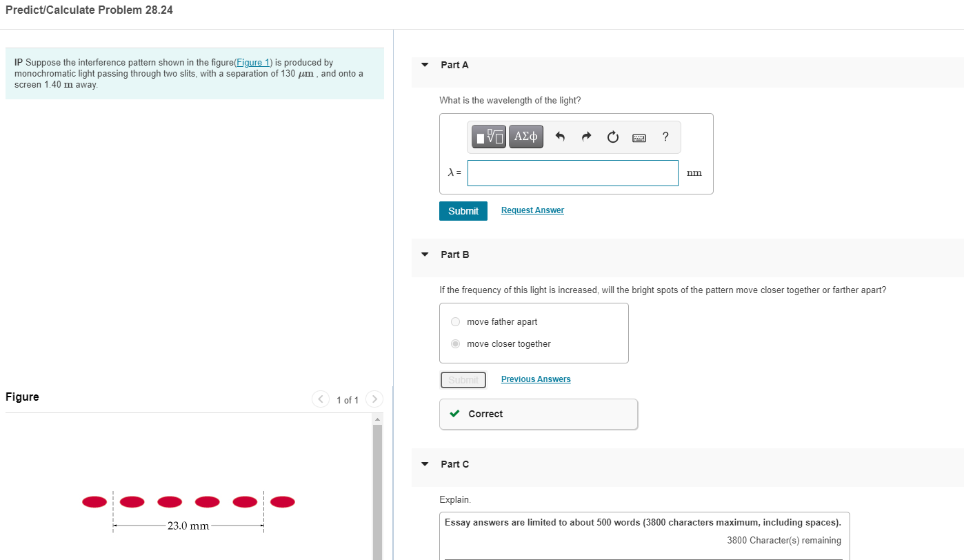This screenshot has height=560, width=964.
Task: Go to previous figure with left arrow
Action: [x=320, y=399]
